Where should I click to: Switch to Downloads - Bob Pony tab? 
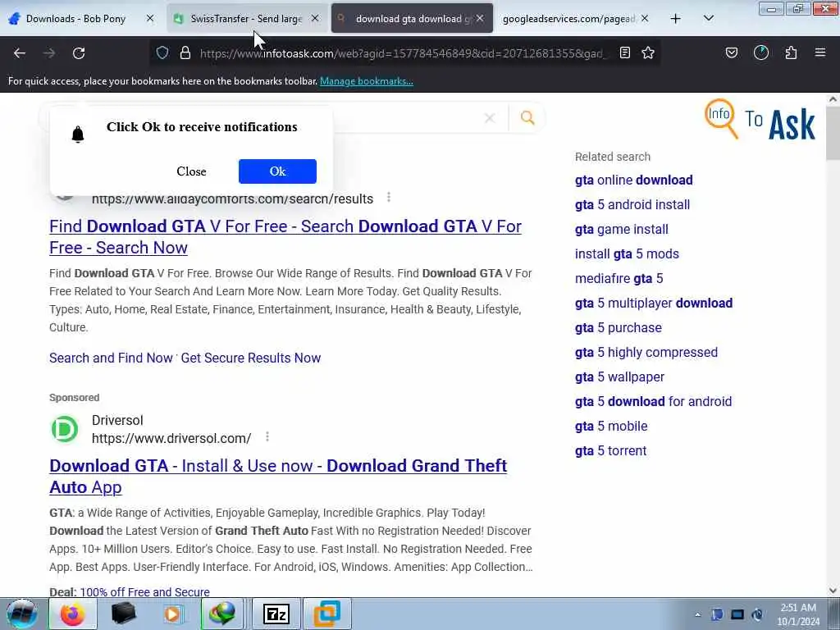pyautogui.click(x=75, y=19)
